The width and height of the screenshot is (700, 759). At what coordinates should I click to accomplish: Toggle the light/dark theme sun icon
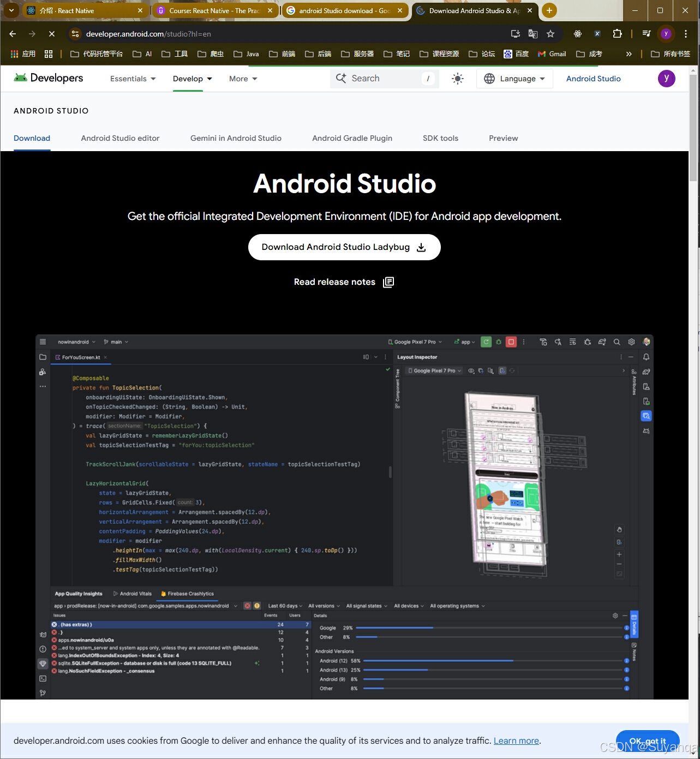pyautogui.click(x=458, y=79)
